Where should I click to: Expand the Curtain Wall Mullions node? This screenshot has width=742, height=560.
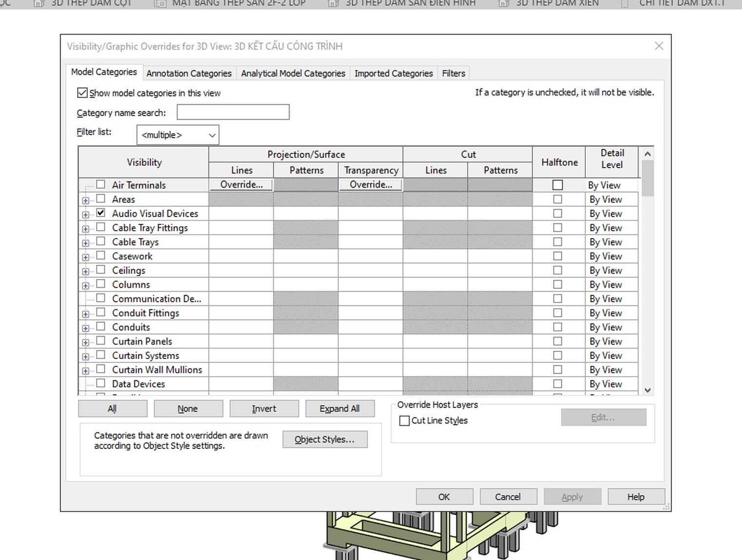(85, 371)
